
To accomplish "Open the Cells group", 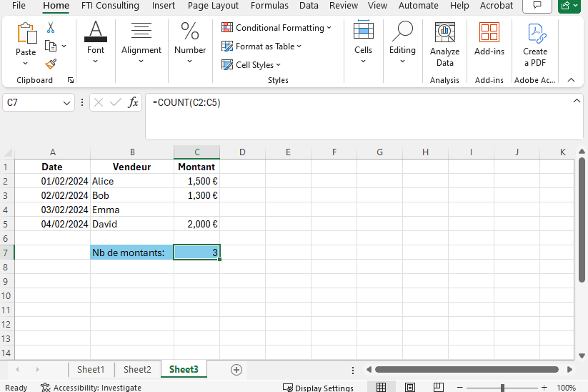I will pos(364,42).
